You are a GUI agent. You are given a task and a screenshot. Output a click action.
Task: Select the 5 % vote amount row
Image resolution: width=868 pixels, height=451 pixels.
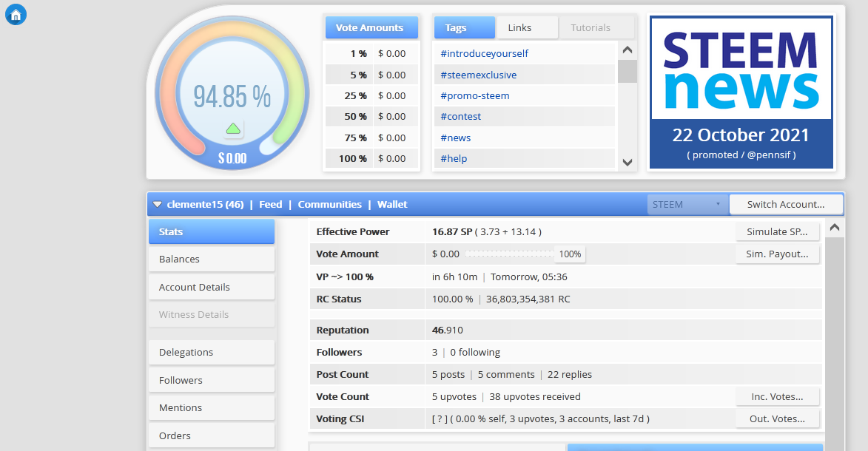371,75
